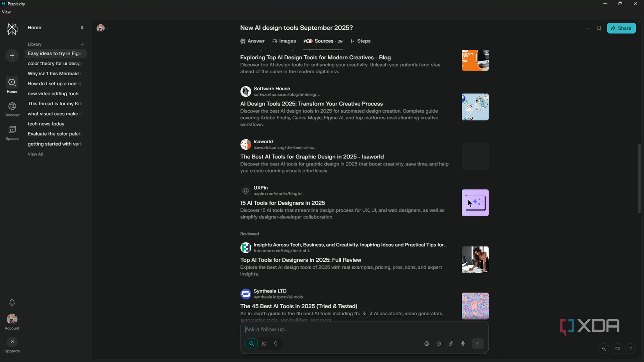The width and height of the screenshot is (644, 362).
Task: Switch to the Steps tab
Action: click(x=361, y=41)
